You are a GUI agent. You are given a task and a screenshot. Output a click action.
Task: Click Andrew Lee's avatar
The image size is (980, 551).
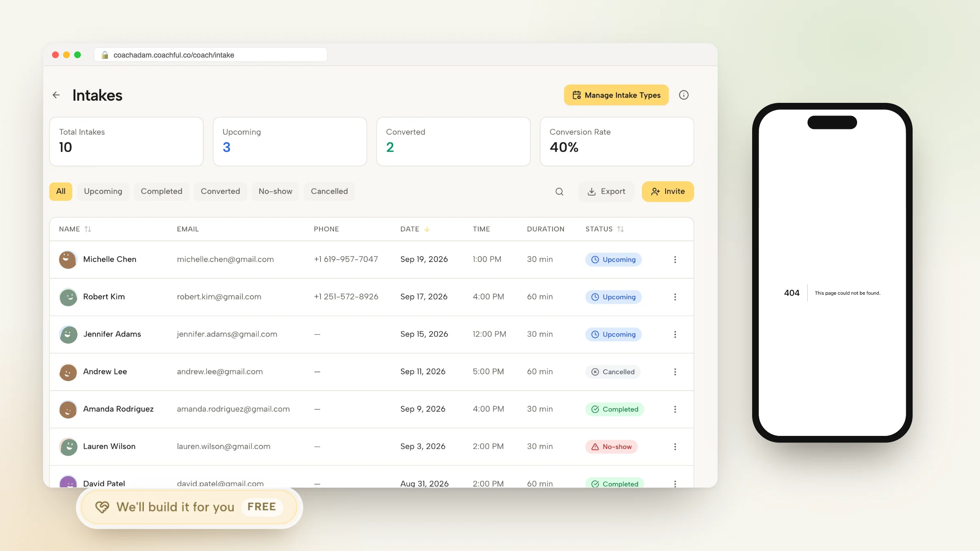[x=68, y=372]
